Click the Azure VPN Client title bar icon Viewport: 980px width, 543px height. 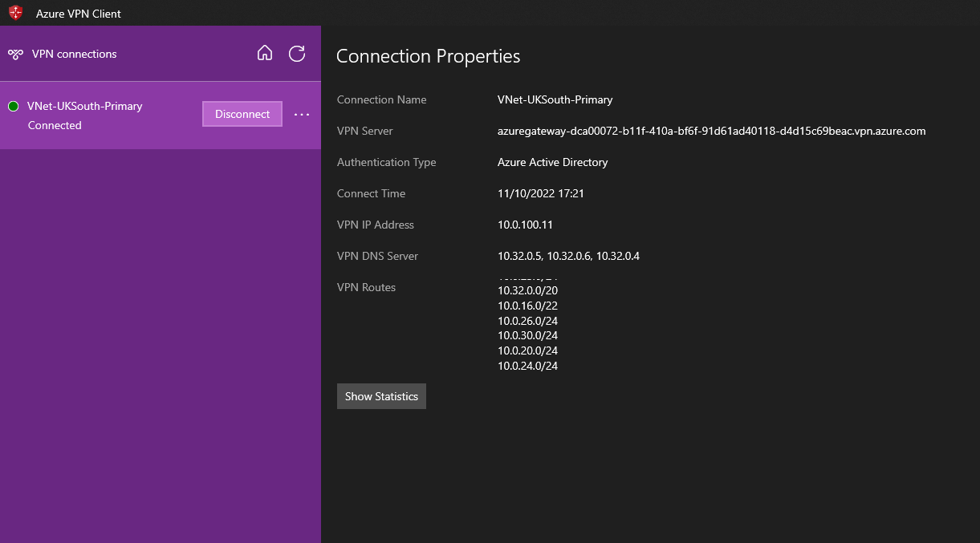coord(14,13)
